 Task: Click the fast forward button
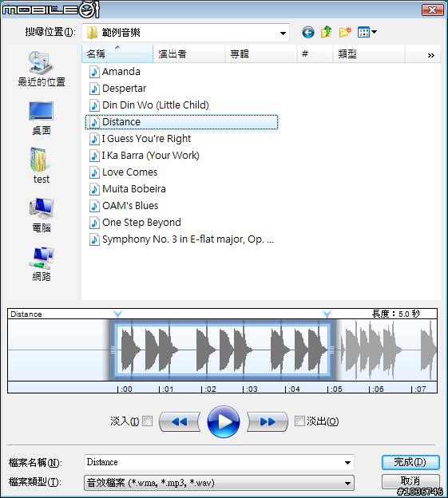pos(268,421)
